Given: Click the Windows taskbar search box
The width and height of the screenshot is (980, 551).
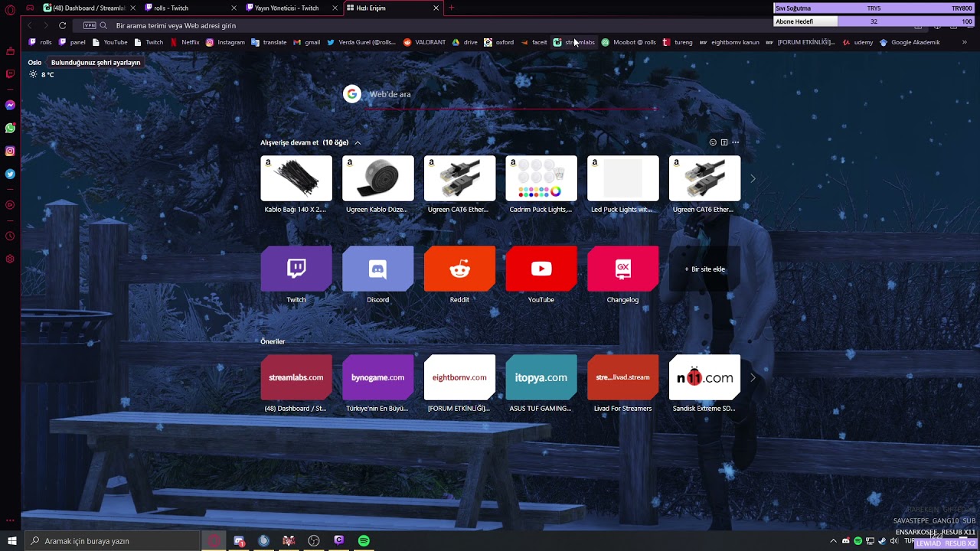Looking at the screenshot, I should [112, 541].
